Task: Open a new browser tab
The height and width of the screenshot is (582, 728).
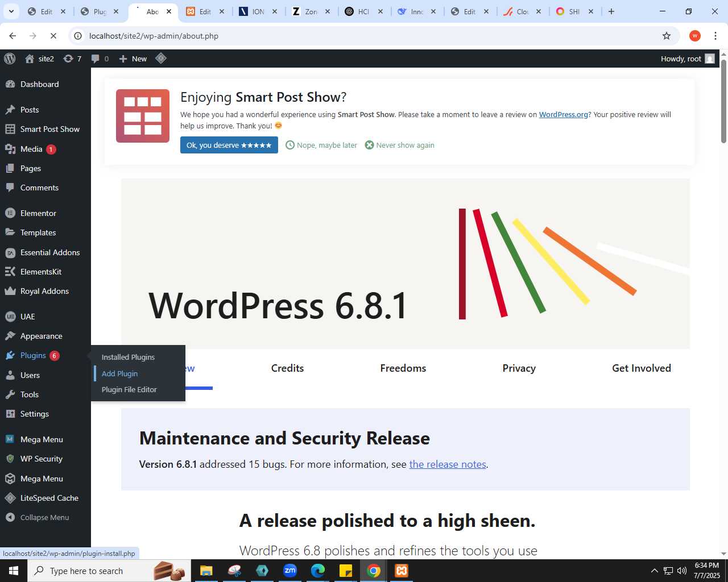Action: coord(611,11)
